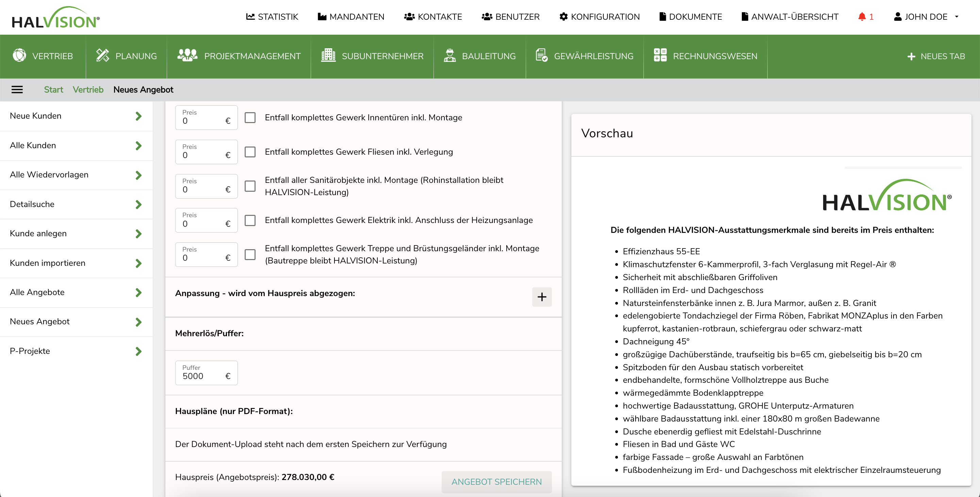Click the John Doe user icon
The width and height of the screenshot is (980, 497).
pos(897,17)
